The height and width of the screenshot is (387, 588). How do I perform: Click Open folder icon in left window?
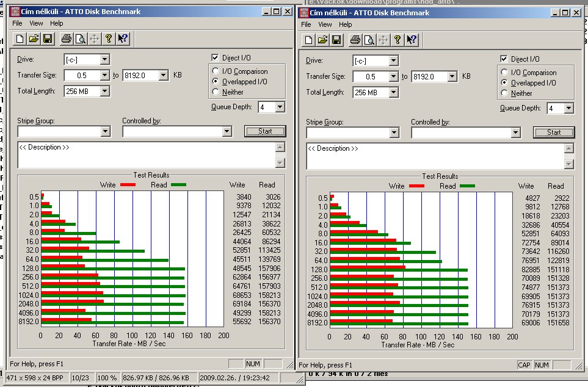point(34,38)
